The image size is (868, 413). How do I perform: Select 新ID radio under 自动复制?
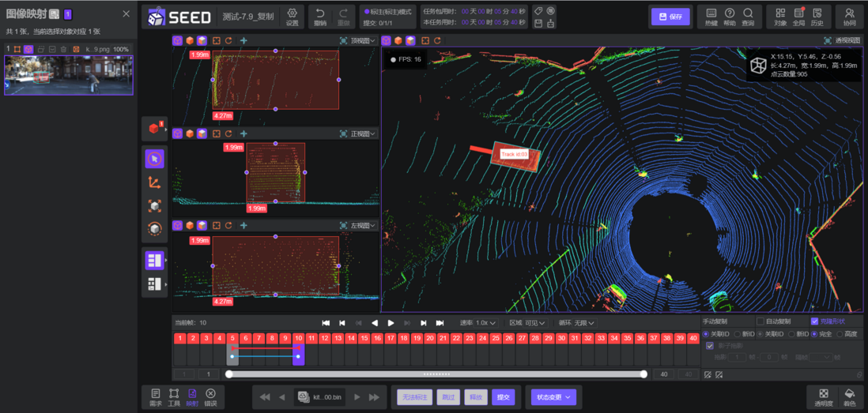coord(791,334)
